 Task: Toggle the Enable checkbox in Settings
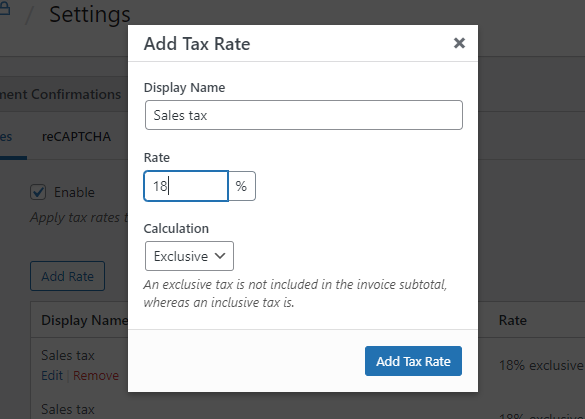[x=38, y=192]
